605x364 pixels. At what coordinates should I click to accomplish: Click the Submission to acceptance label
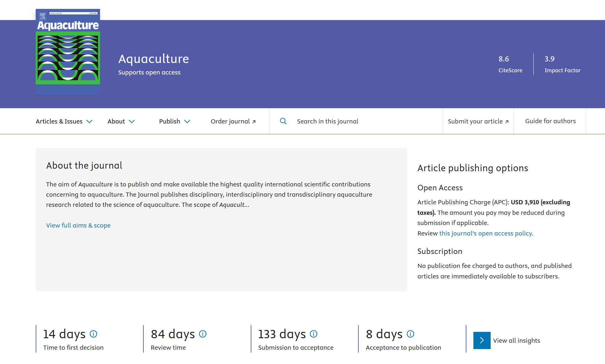(x=296, y=347)
